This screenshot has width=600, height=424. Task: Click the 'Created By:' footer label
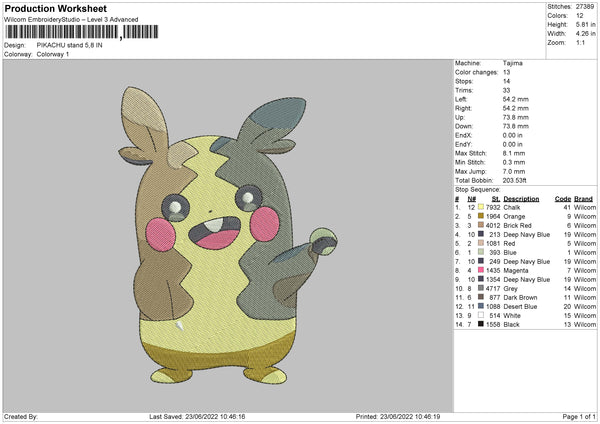[21, 416]
